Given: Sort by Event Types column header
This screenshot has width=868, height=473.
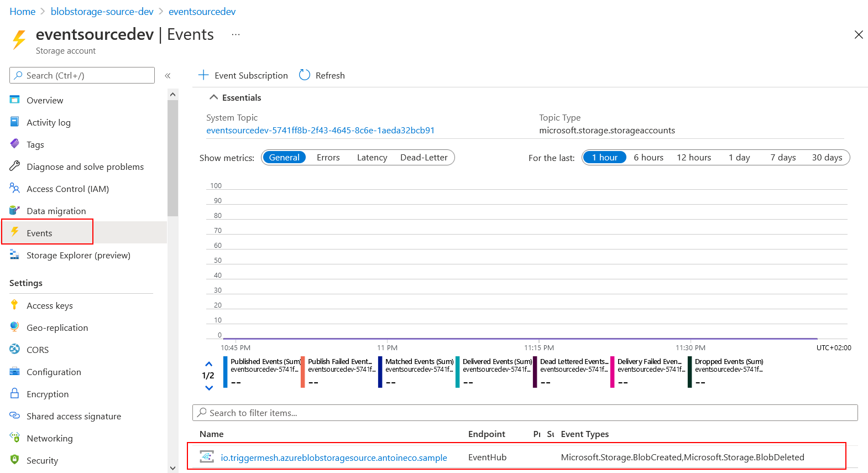Looking at the screenshot, I should coord(584,434).
